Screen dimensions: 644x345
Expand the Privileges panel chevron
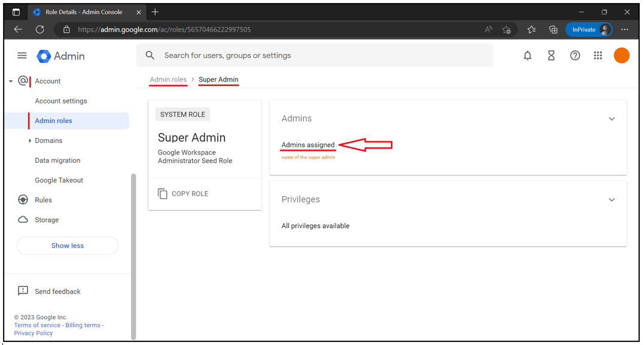coord(612,200)
